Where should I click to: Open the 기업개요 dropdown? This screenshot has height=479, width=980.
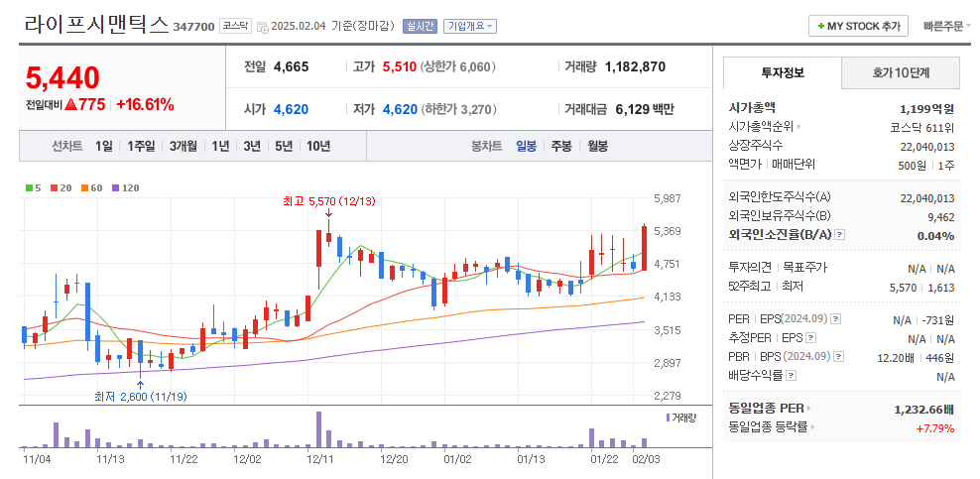(x=470, y=26)
